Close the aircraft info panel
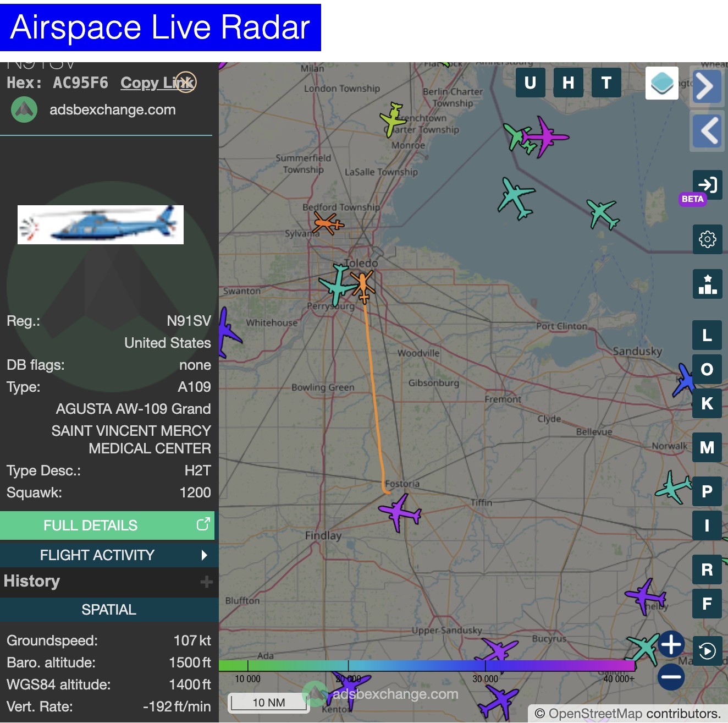This screenshot has width=728, height=723. (x=186, y=82)
